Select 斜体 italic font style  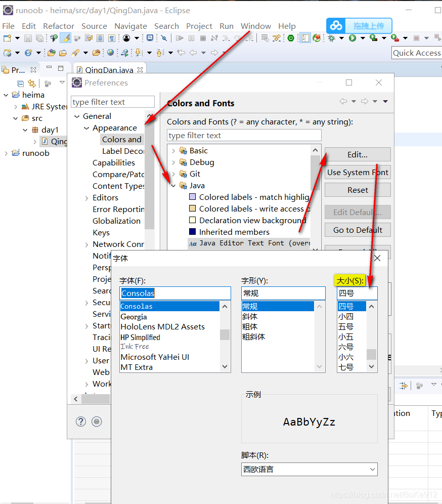coord(250,317)
